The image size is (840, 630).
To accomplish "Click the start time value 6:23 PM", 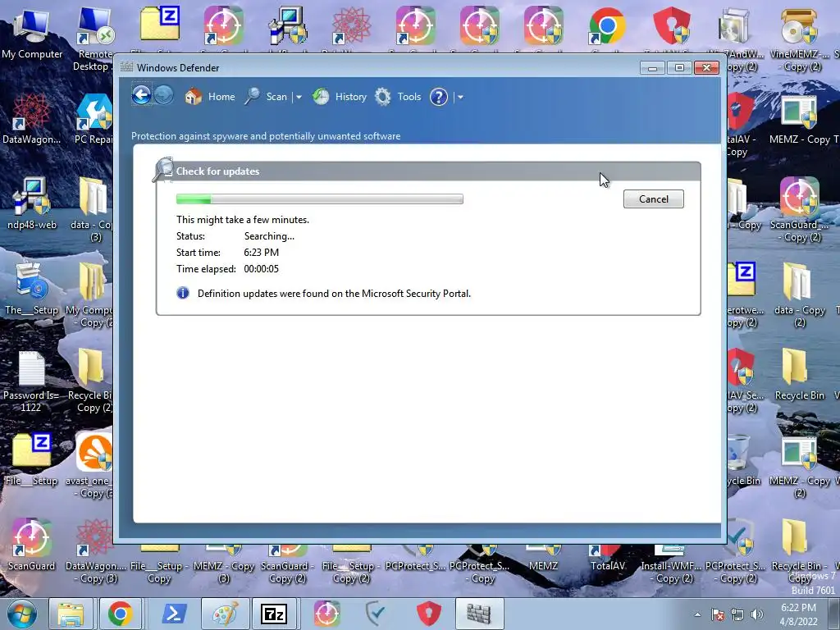I will [x=262, y=253].
